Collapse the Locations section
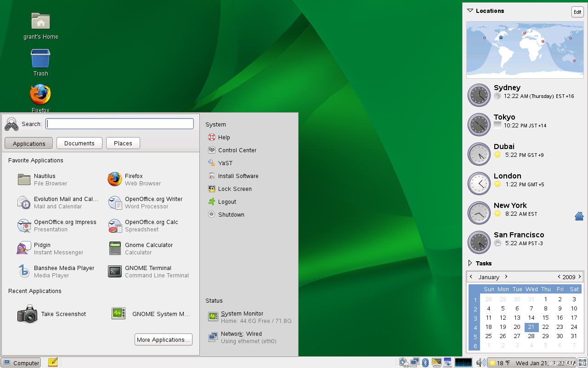 470,11
